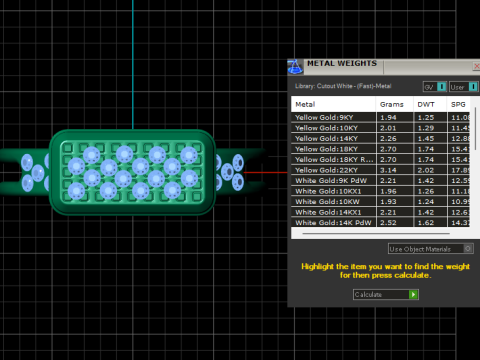Screen dimensions: 480x360
Task: Select the White Gold:9K PdW row
Action: tap(381, 181)
